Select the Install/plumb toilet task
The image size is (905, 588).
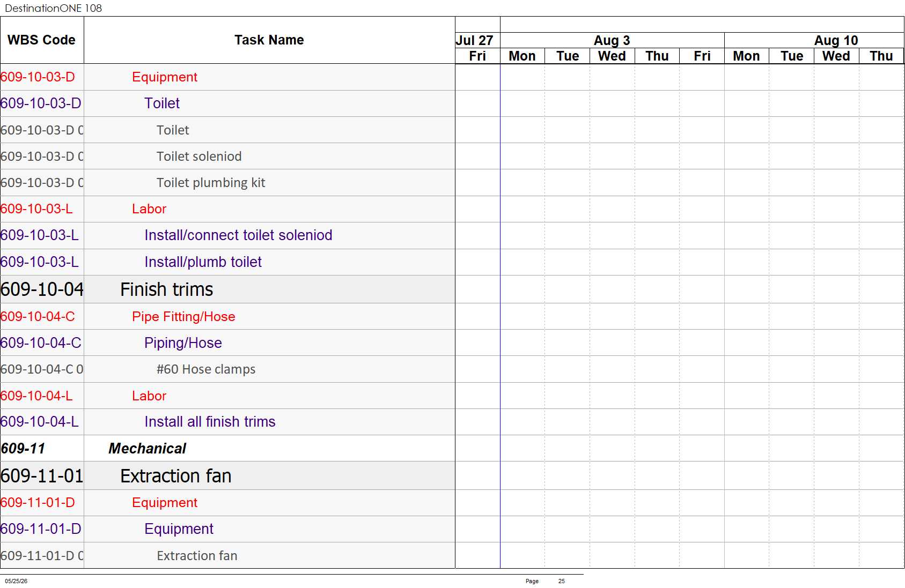pos(227,262)
